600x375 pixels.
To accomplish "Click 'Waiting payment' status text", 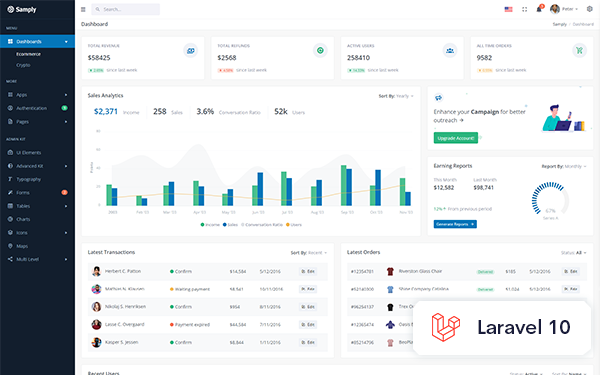I will pyautogui.click(x=192, y=289).
